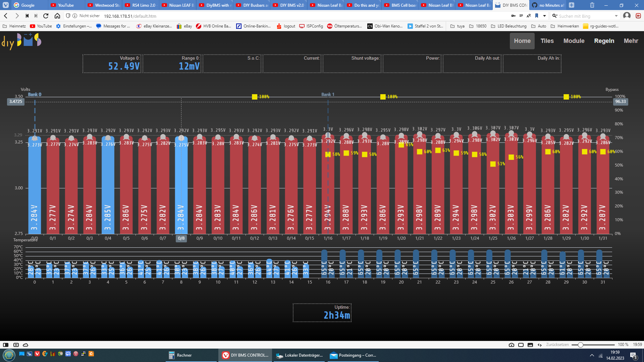Screen dimensions: 644x362
Task: Click the Tiles navigation link
Action: [547, 41]
